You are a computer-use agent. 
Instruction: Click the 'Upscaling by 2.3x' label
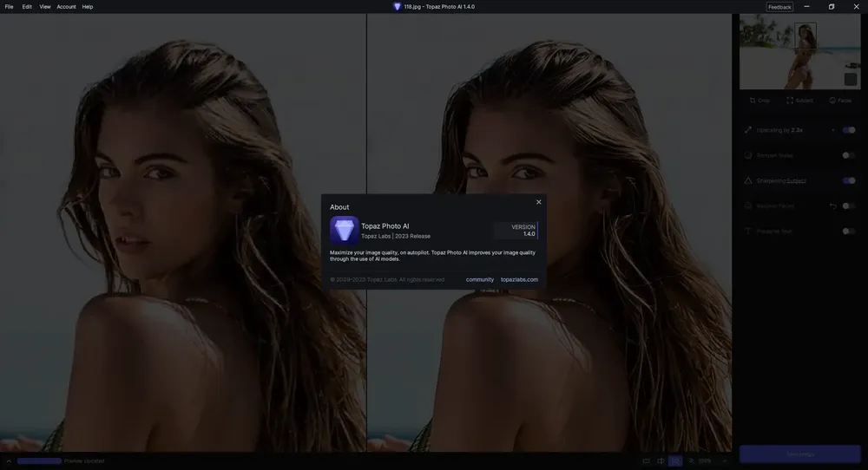pyautogui.click(x=779, y=130)
